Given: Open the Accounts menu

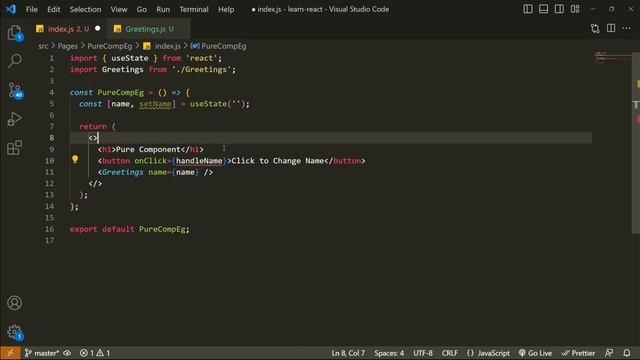Looking at the screenshot, I should 15,303.
